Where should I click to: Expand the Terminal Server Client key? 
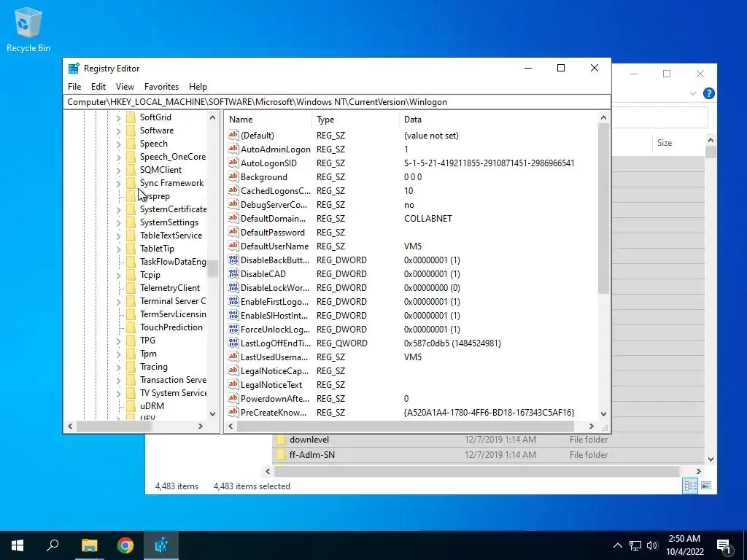coord(119,301)
